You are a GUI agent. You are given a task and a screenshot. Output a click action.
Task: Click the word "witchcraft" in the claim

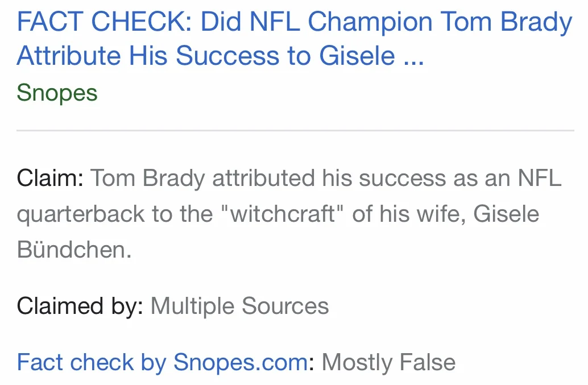(283, 214)
